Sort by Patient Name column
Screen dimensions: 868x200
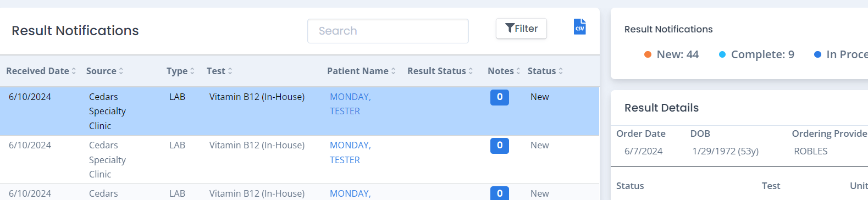(x=361, y=71)
